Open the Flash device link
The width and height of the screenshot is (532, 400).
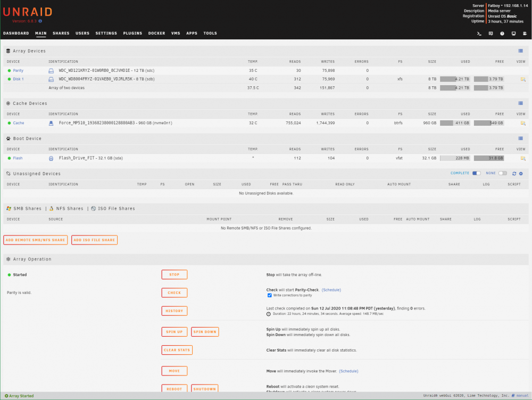(18, 158)
